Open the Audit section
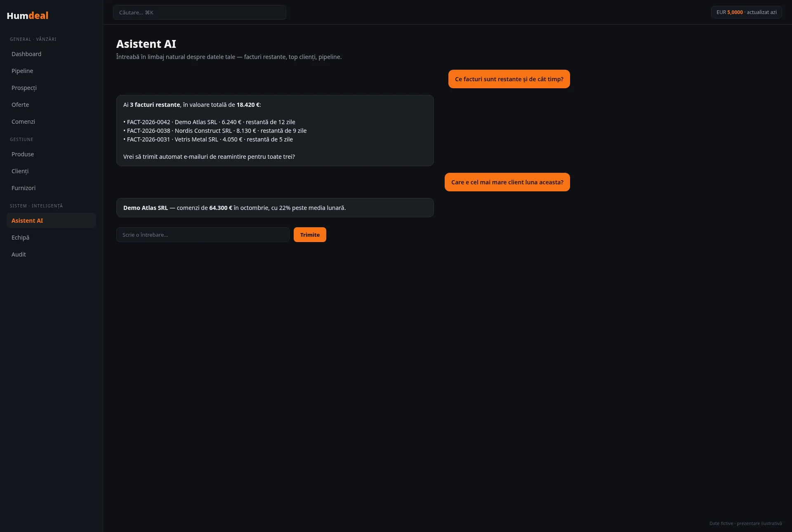This screenshot has width=792, height=532. pos(51,254)
